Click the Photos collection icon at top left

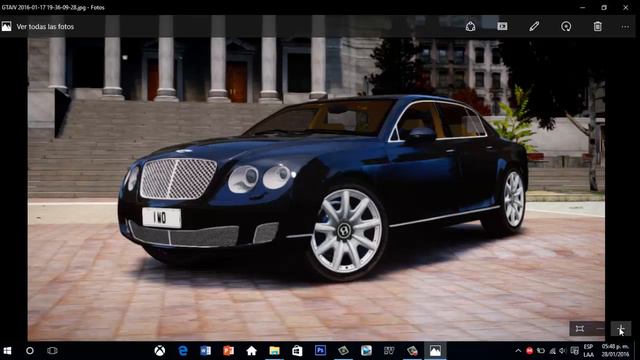pos(7,27)
